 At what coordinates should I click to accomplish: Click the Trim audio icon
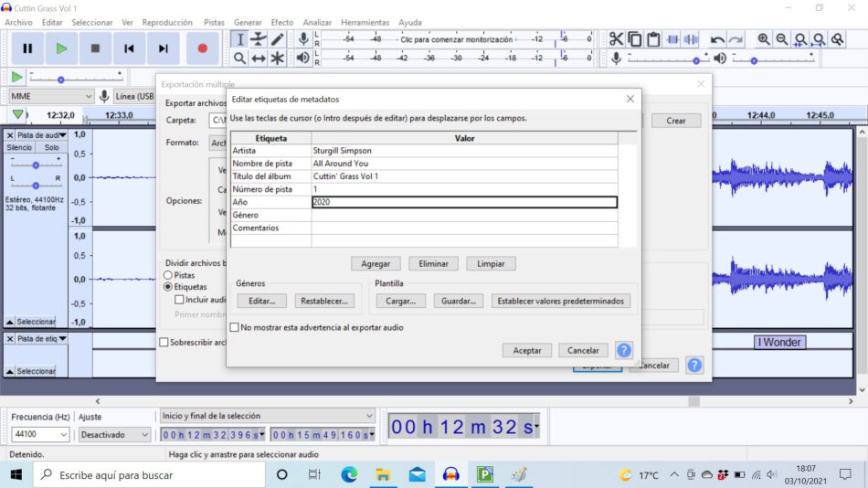tap(672, 39)
